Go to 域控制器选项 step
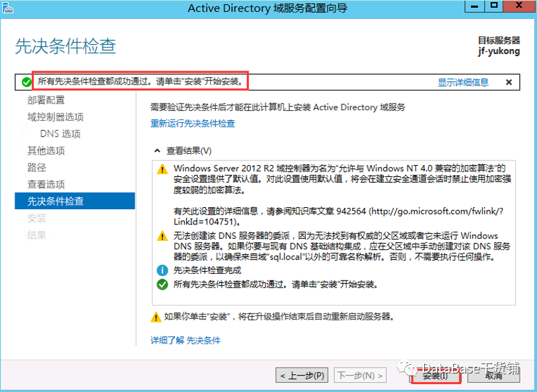The height and width of the screenshot is (392, 537). point(55,117)
